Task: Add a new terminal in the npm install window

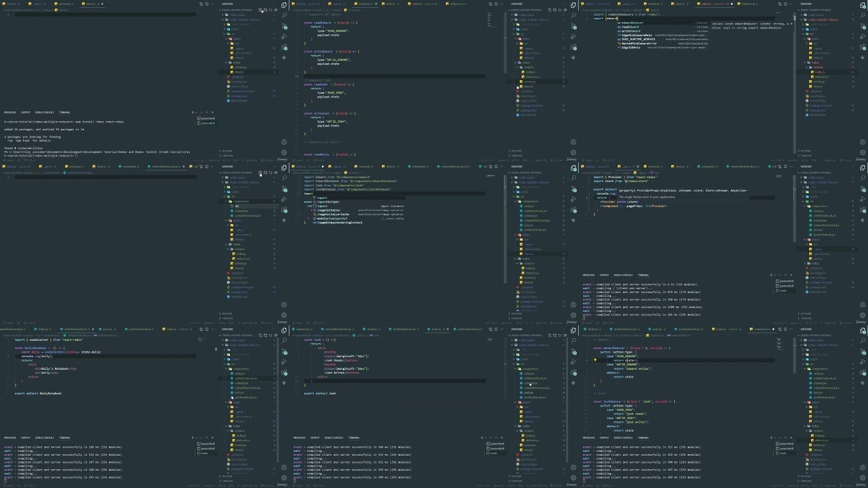Action: tap(192, 112)
